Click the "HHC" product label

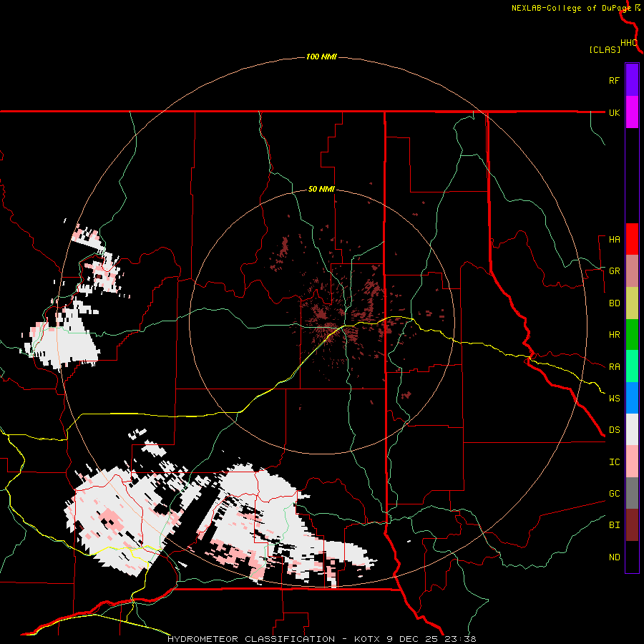[x=629, y=43]
